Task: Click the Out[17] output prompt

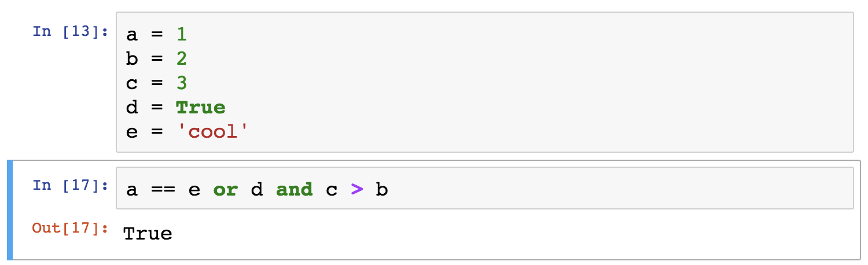Action: tap(71, 228)
